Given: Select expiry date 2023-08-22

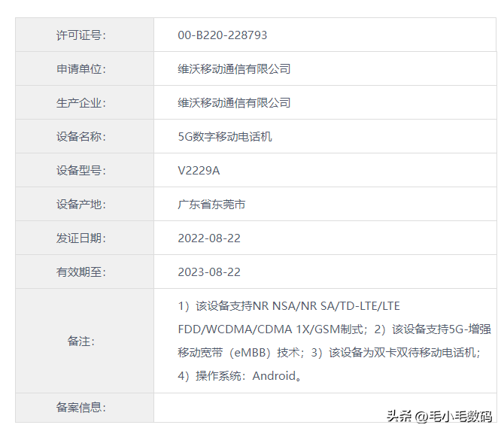Looking at the screenshot, I should pos(209,272).
